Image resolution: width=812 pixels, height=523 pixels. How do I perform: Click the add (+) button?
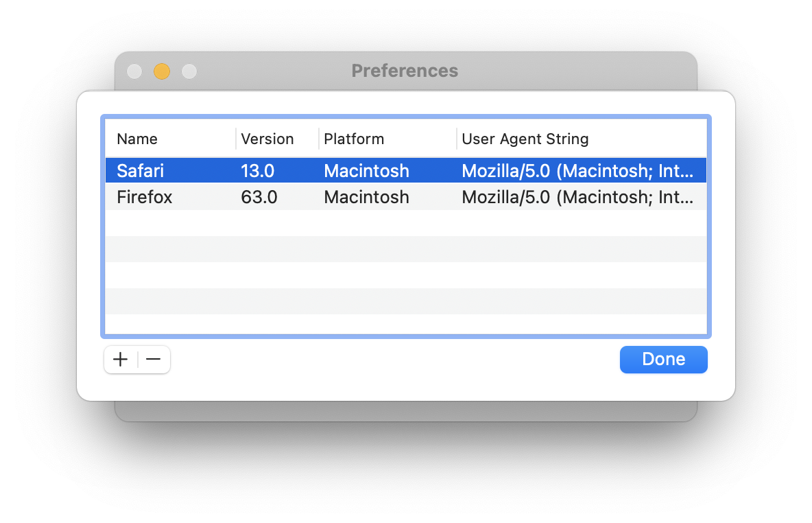[x=121, y=359]
